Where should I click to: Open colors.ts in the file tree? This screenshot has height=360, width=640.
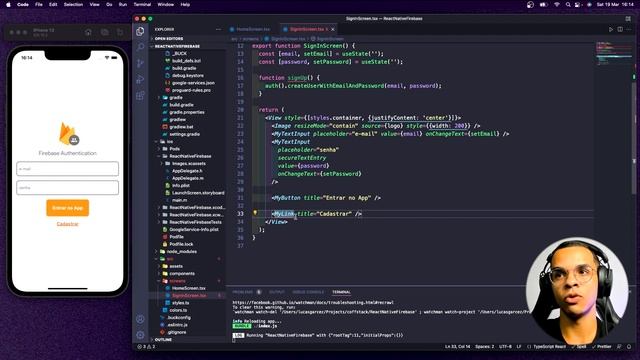pyautogui.click(x=178, y=310)
